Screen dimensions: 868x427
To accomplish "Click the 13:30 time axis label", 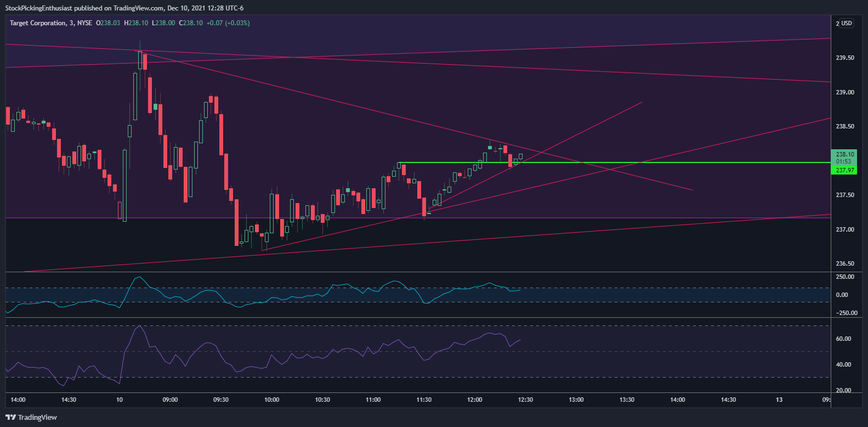I will click(627, 400).
